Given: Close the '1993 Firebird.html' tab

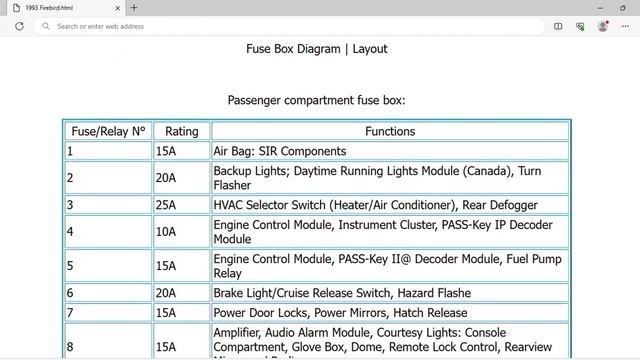Looking at the screenshot, I should point(118,8).
